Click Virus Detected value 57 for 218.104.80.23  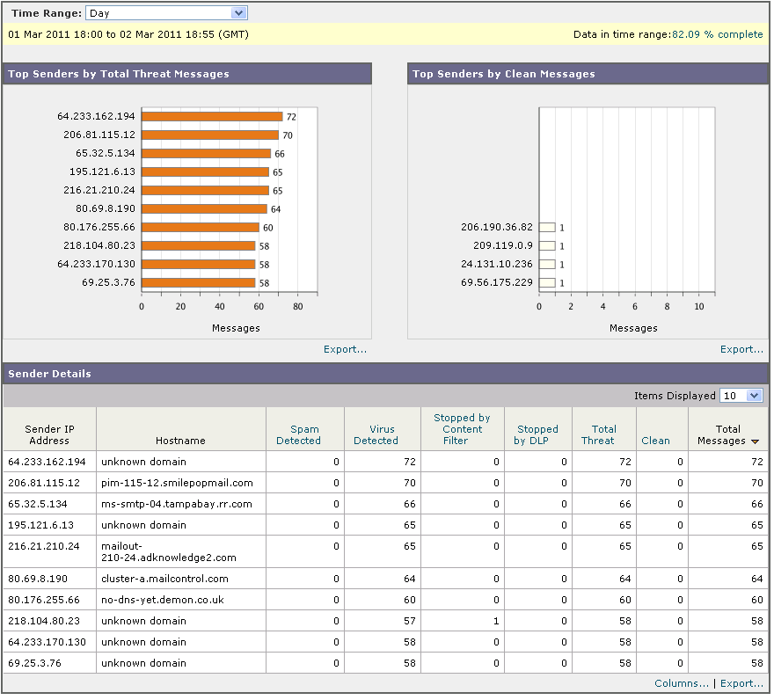coord(410,621)
